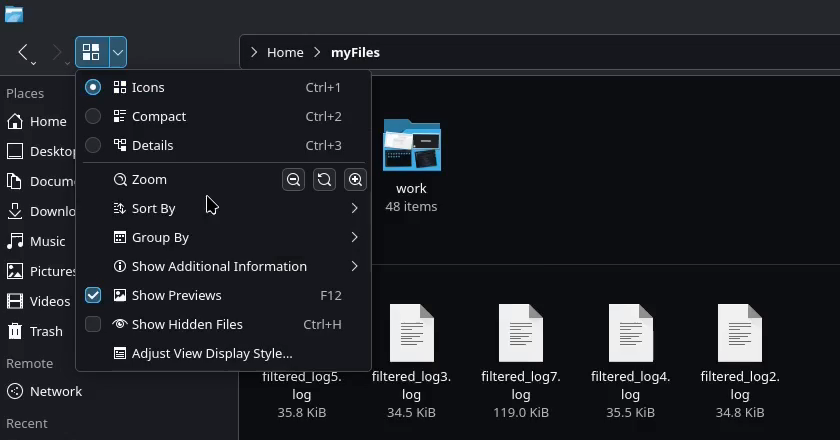Click the Group By icon
Screen dimensions: 840x440
tap(120, 237)
